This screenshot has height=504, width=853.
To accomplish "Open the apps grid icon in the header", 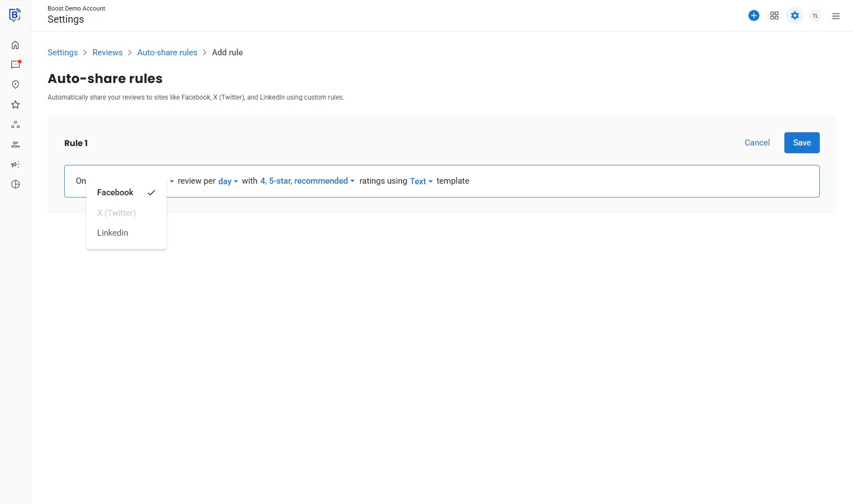I will 774,15.
